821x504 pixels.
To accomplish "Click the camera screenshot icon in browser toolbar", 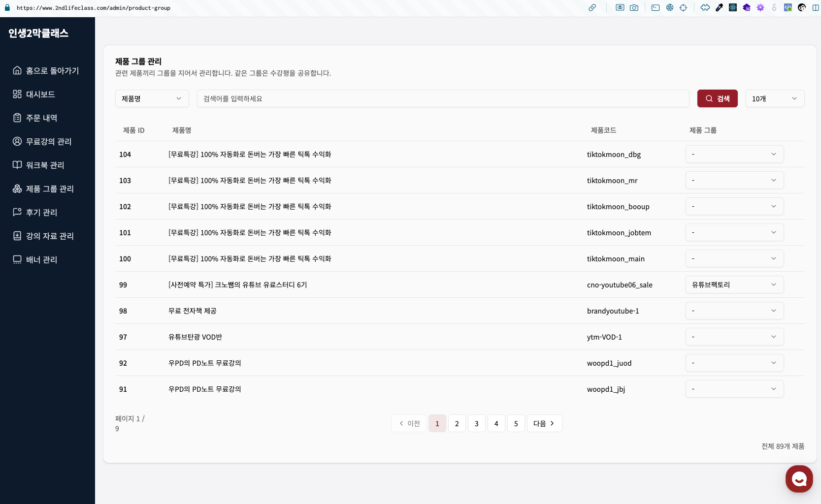I will 634,8.
